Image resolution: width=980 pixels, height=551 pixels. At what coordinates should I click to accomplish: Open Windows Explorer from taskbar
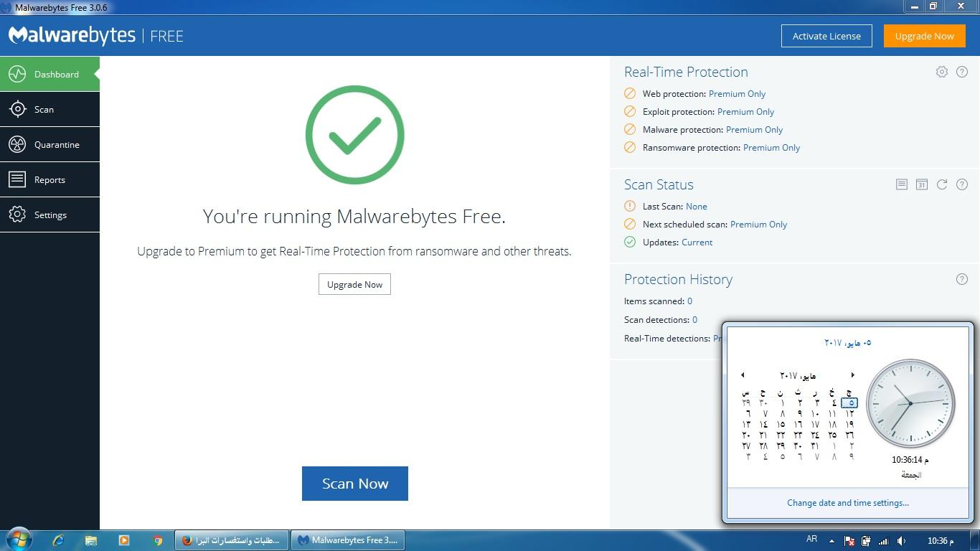(x=91, y=540)
